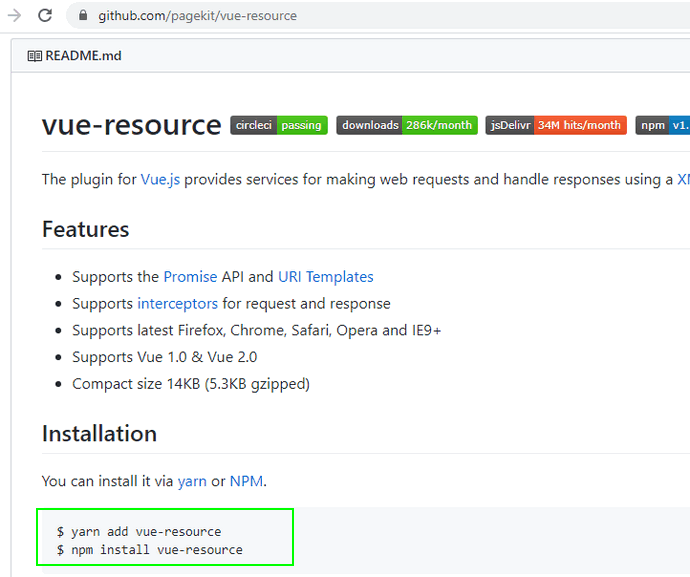Click 'Supports Vue 1.0 & Vue 2.0' text
Screen dimensions: 690x577
pos(165,357)
